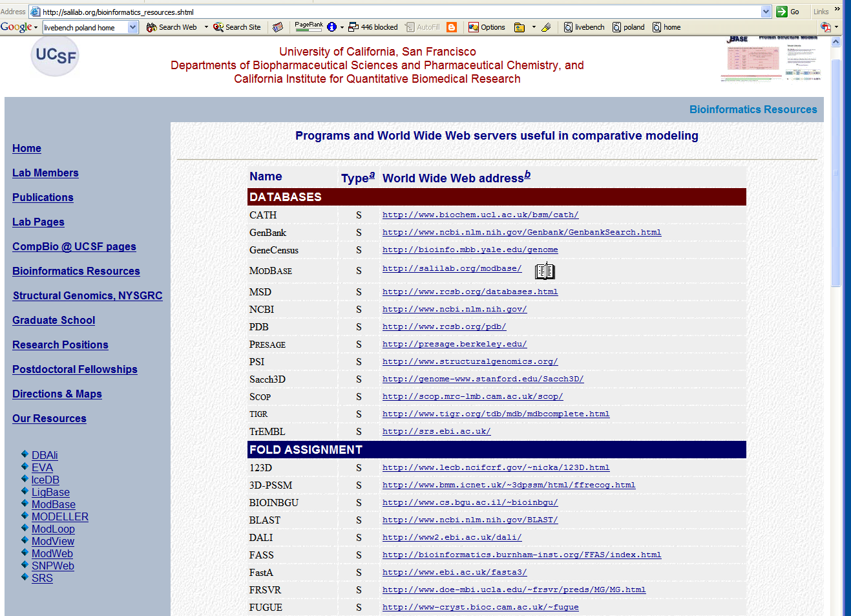Open the page info blue icon
Viewport: 851px width, 616px height.
pyautogui.click(x=331, y=27)
